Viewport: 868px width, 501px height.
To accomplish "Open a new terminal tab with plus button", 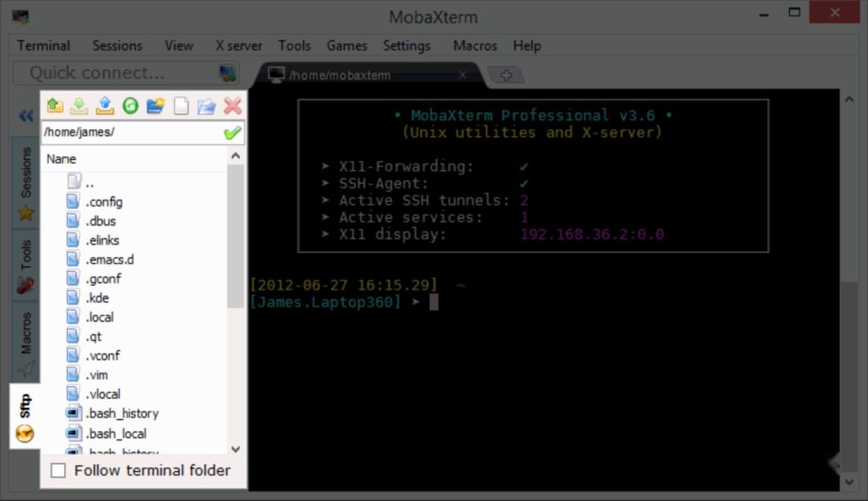I will coord(506,74).
